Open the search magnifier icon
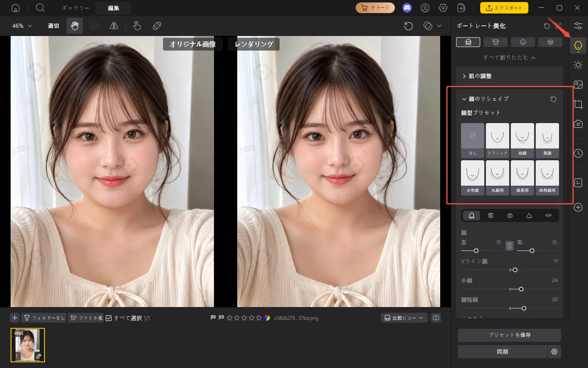This screenshot has width=588, height=368. pos(40,8)
